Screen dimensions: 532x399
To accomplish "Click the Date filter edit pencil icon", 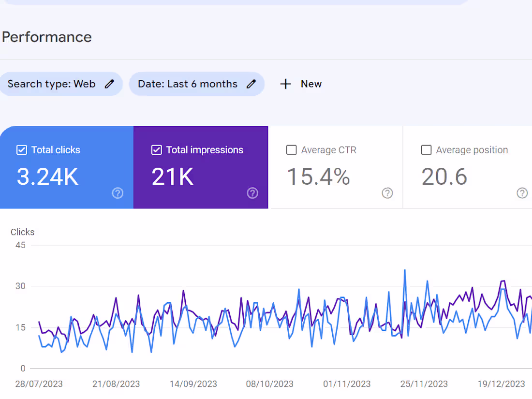I will [x=251, y=84].
